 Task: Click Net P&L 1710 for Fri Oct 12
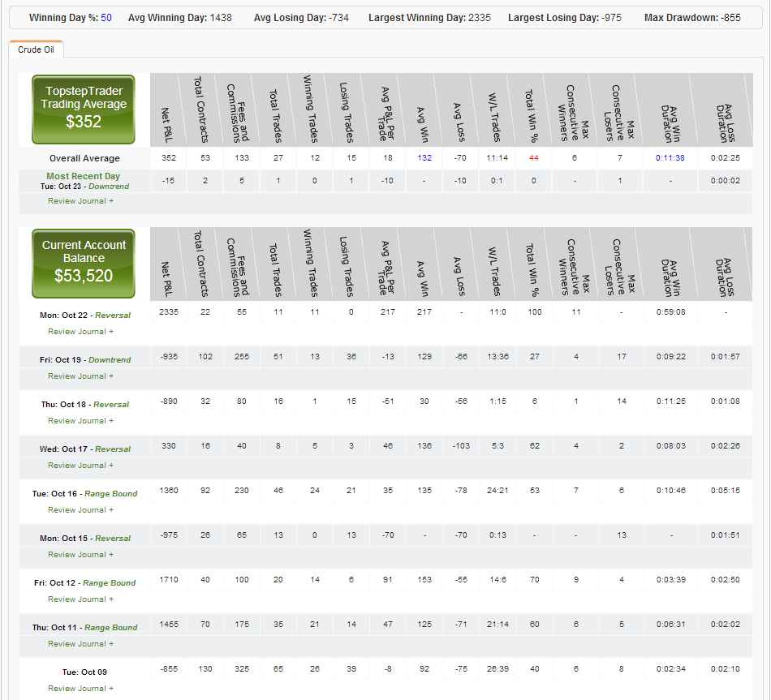[x=169, y=580]
